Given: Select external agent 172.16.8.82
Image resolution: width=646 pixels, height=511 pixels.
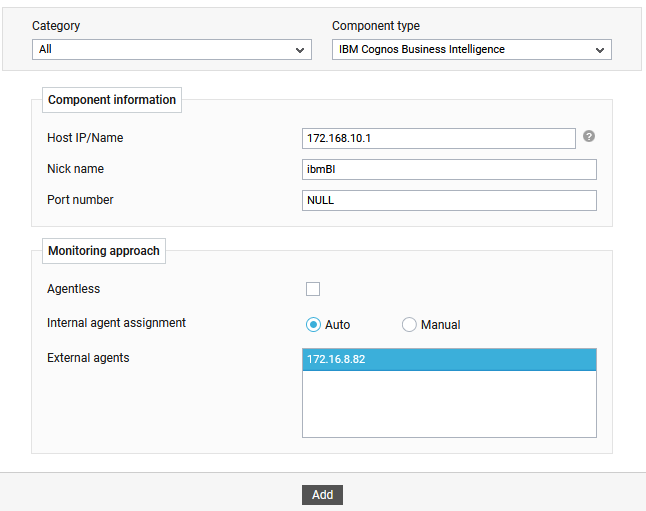Looking at the screenshot, I should 449,359.
